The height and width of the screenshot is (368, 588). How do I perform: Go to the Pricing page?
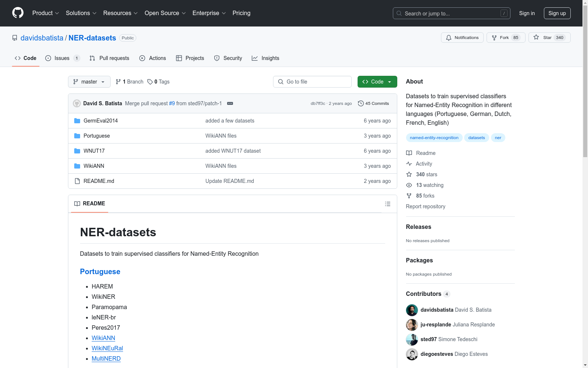(241, 13)
